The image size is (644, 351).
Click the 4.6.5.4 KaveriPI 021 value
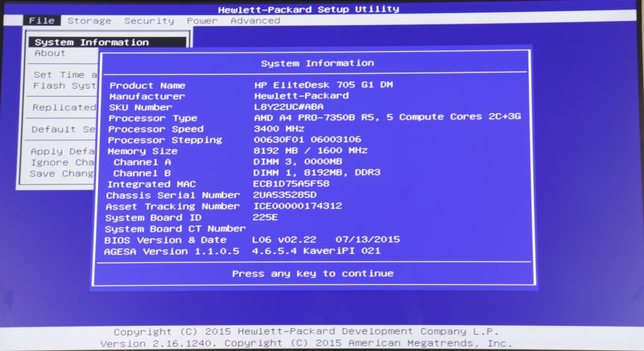(x=316, y=251)
